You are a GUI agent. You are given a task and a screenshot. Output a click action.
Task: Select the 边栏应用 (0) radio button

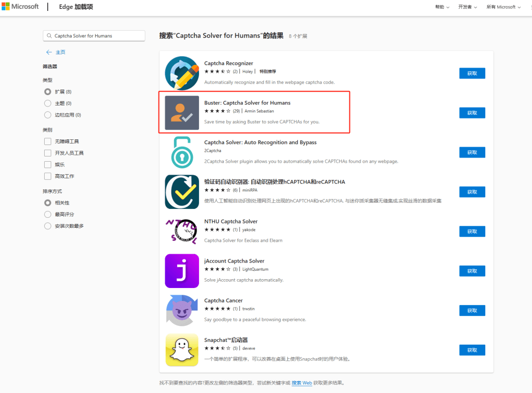pos(48,115)
